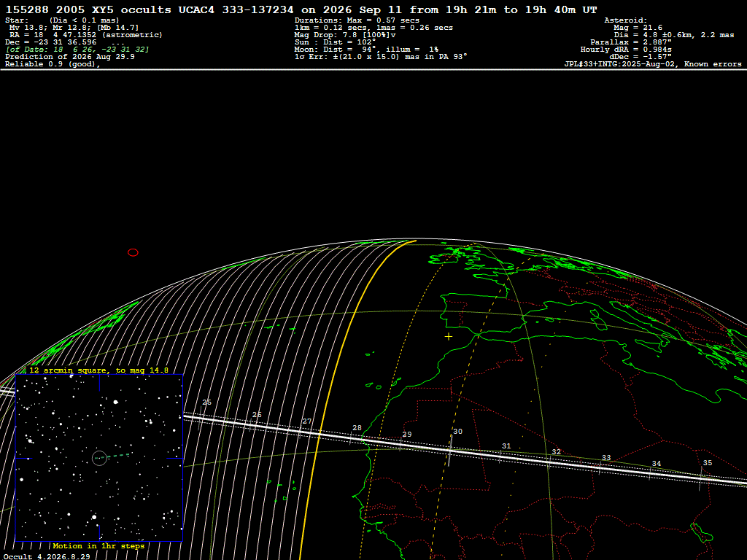
Task: Click the 'Occult 4.2026.8.29' version label
Action: click(x=47, y=556)
